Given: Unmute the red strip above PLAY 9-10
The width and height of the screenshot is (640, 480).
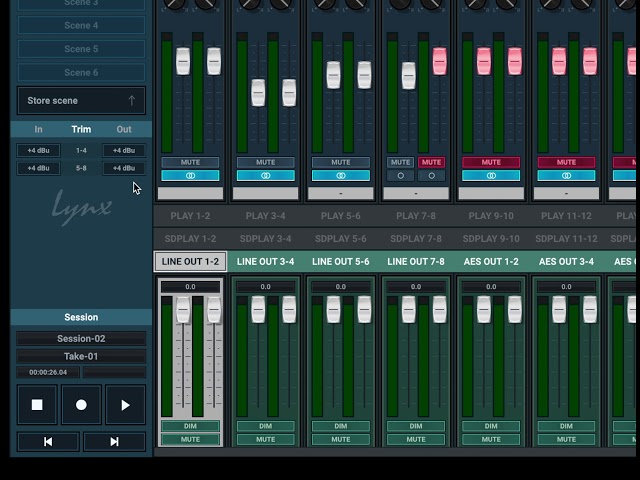Looking at the screenshot, I should point(491,162).
